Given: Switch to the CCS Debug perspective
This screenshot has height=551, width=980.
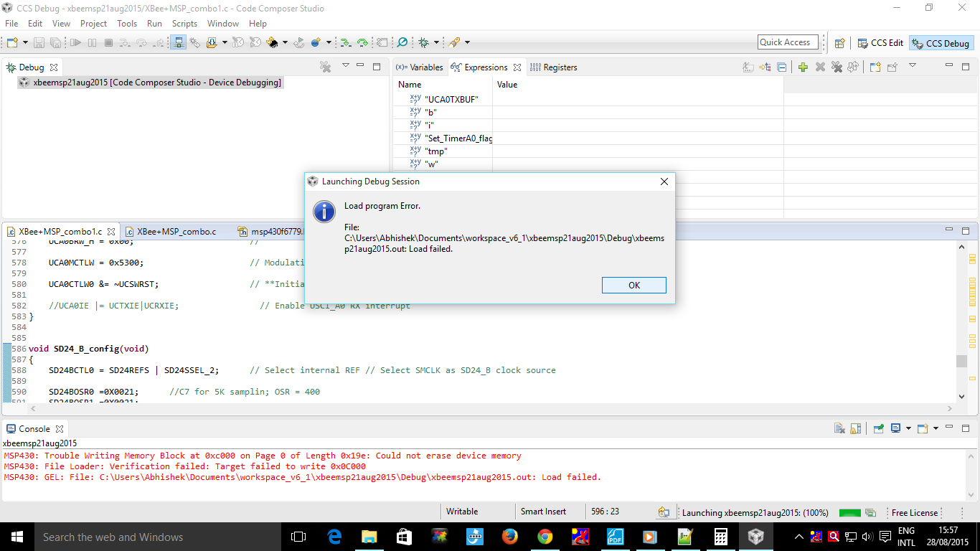Looking at the screenshot, I should pyautogui.click(x=941, y=43).
